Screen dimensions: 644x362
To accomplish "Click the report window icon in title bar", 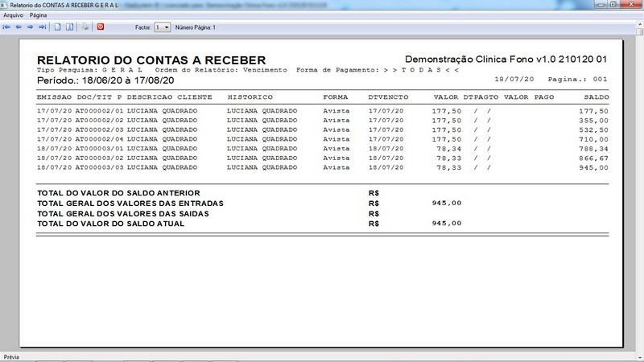I will click(4, 5).
